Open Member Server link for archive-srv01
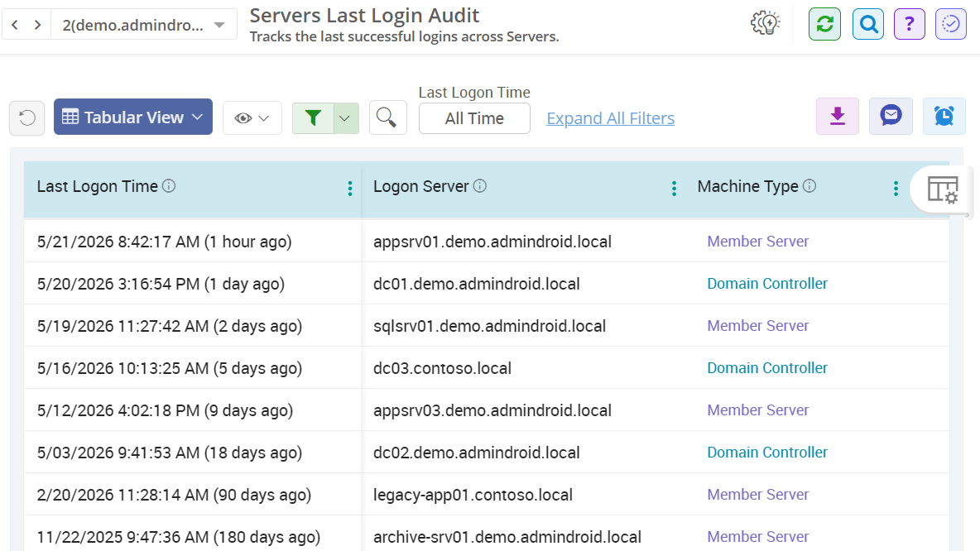 [x=757, y=537]
